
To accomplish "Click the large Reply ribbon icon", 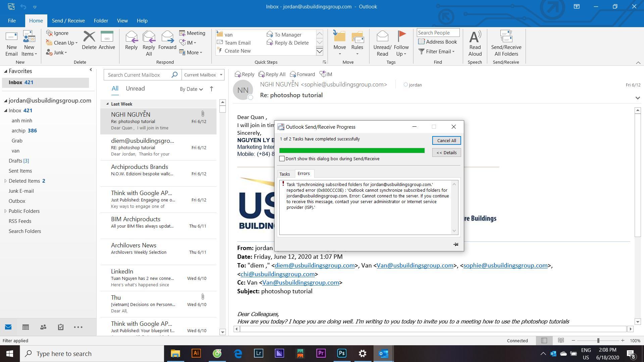I will point(131,40).
